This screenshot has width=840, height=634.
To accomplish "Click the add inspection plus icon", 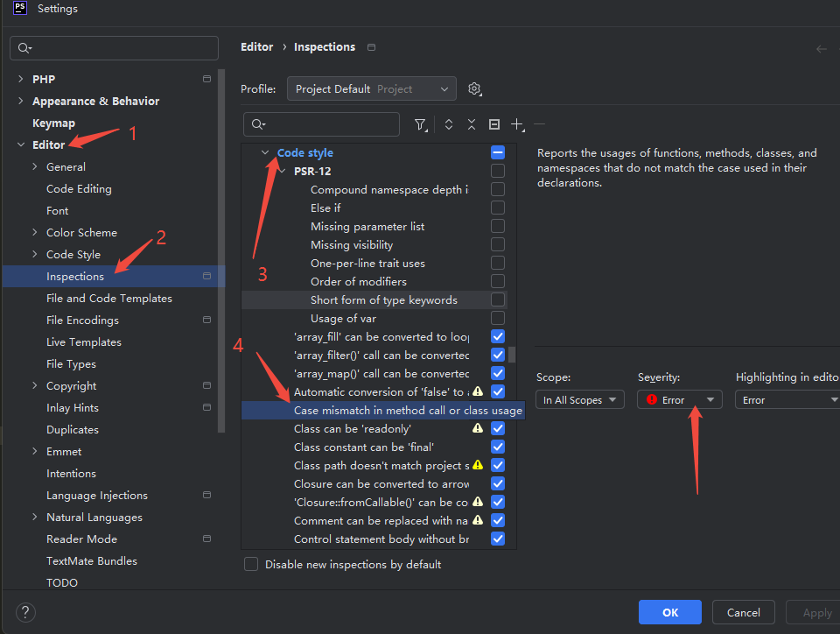I will 517,124.
